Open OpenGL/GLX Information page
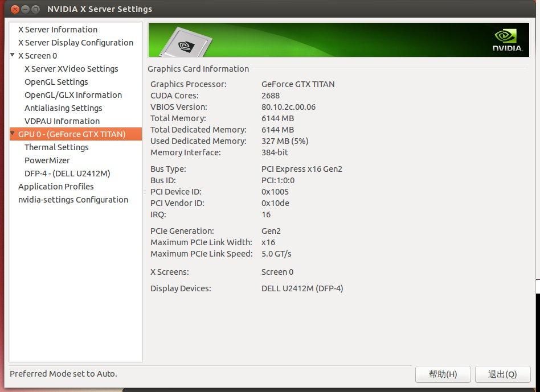 [x=73, y=95]
